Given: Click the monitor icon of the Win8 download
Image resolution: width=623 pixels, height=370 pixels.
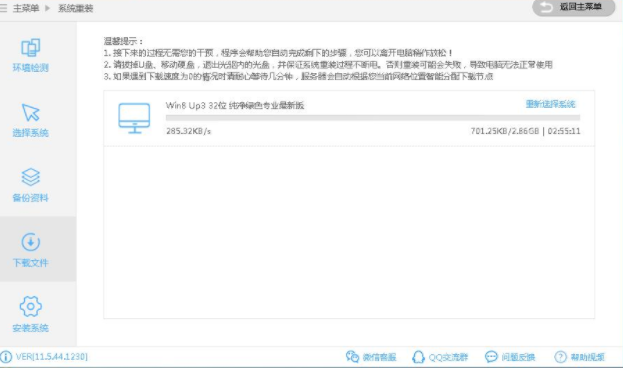Looking at the screenshot, I should pos(134,118).
